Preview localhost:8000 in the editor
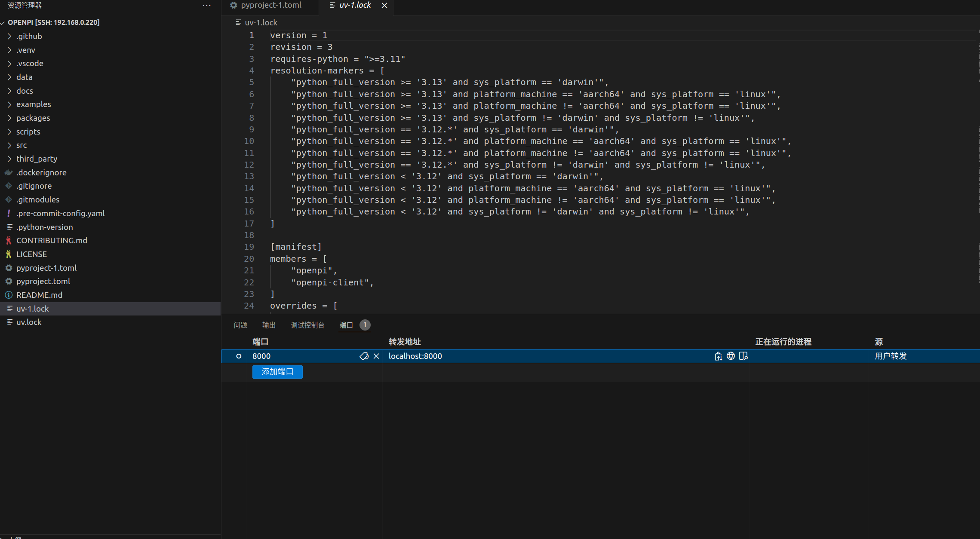 tap(743, 356)
